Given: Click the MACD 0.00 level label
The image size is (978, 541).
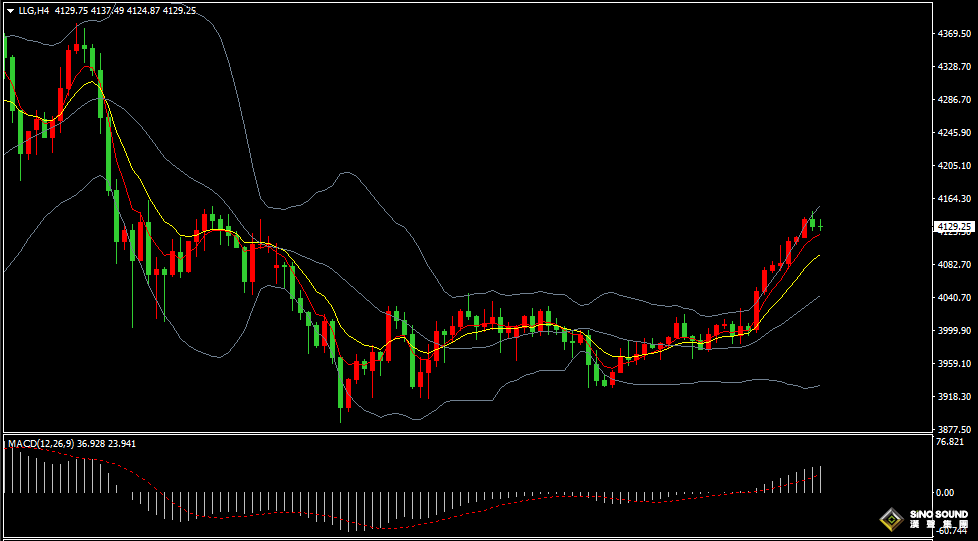Looking at the screenshot, I should click(x=944, y=493).
